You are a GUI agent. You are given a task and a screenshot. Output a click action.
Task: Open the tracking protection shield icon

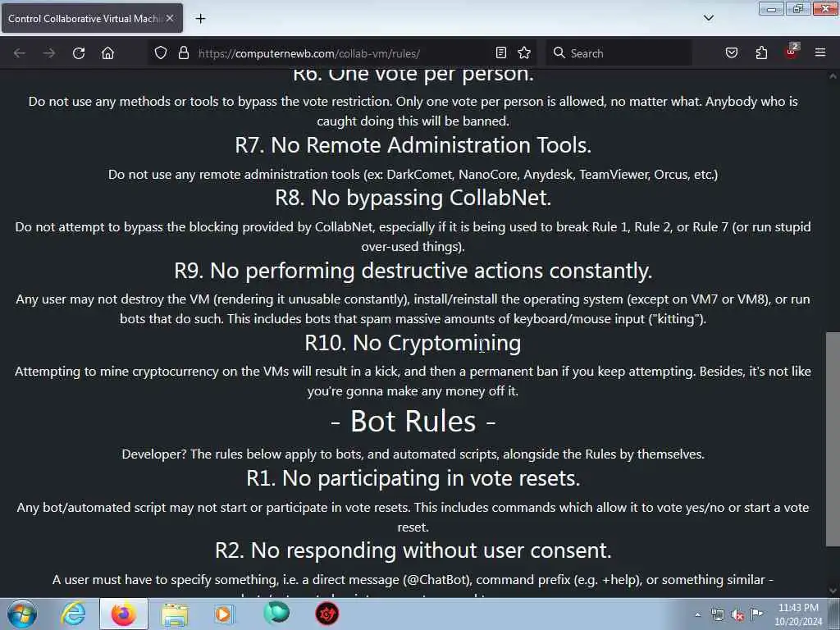[x=161, y=53]
